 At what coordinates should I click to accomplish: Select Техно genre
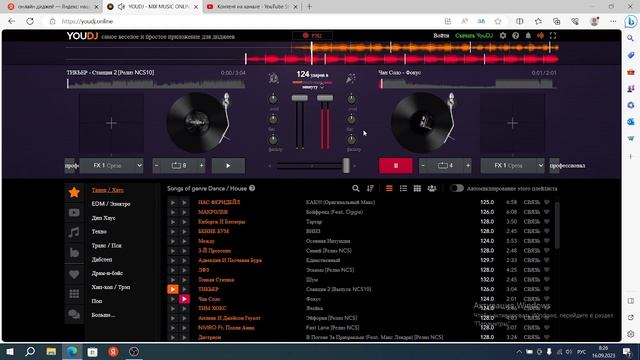click(99, 231)
